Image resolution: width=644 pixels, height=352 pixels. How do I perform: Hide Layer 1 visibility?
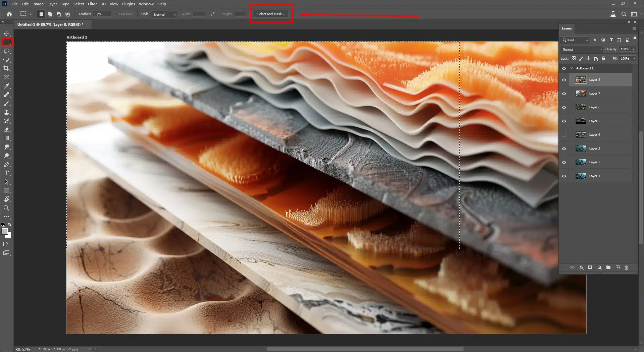click(x=564, y=176)
